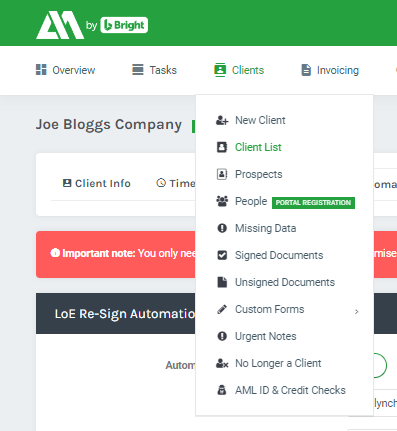Screen dimensions: 397x431
Task: Click the Tasks list icon
Action: 138,70
